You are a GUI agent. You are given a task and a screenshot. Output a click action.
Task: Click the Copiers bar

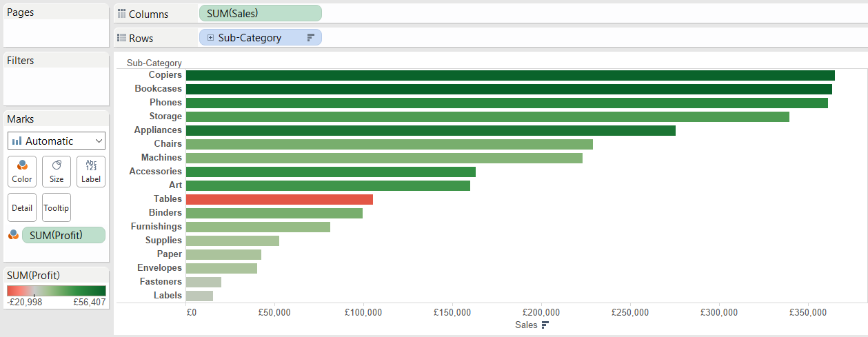pyautogui.click(x=510, y=75)
